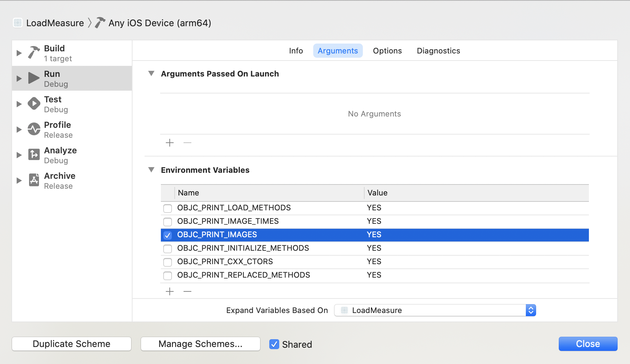Select the OBJC_PRINT_CXX_CTORS variable row
The height and width of the screenshot is (364, 630).
[x=266, y=262]
